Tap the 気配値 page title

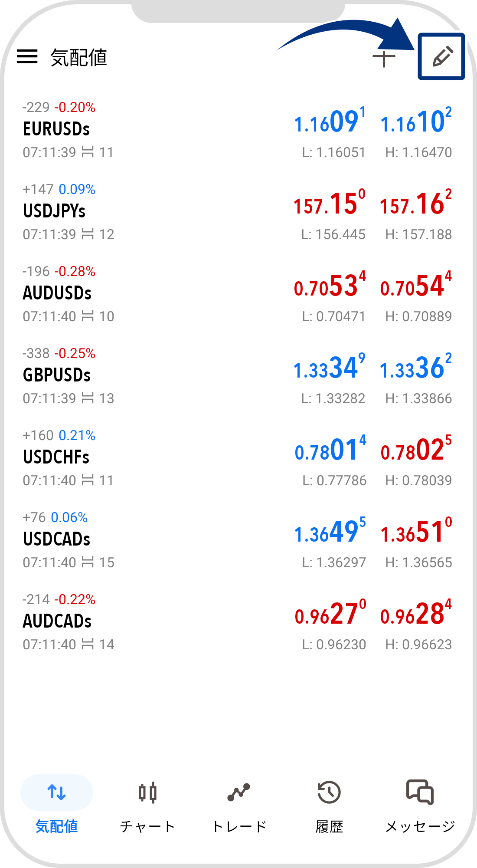[x=79, y=57]
